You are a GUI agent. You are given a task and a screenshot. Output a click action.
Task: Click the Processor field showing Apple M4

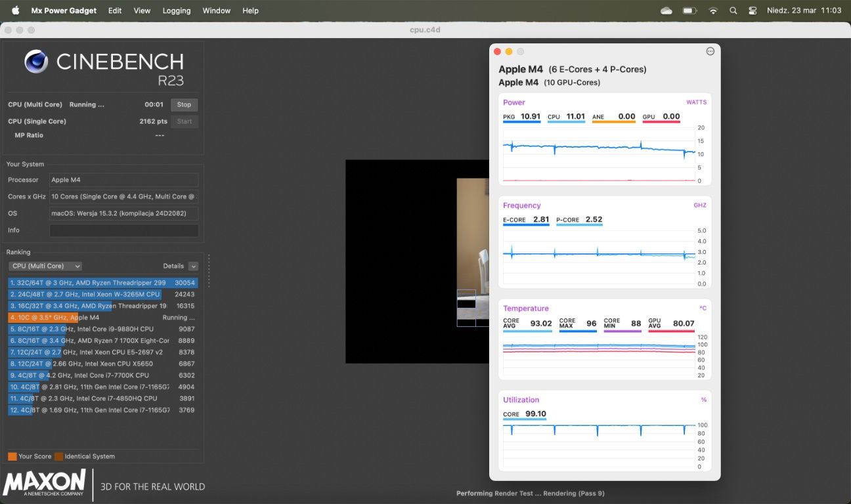click(123, 180)
